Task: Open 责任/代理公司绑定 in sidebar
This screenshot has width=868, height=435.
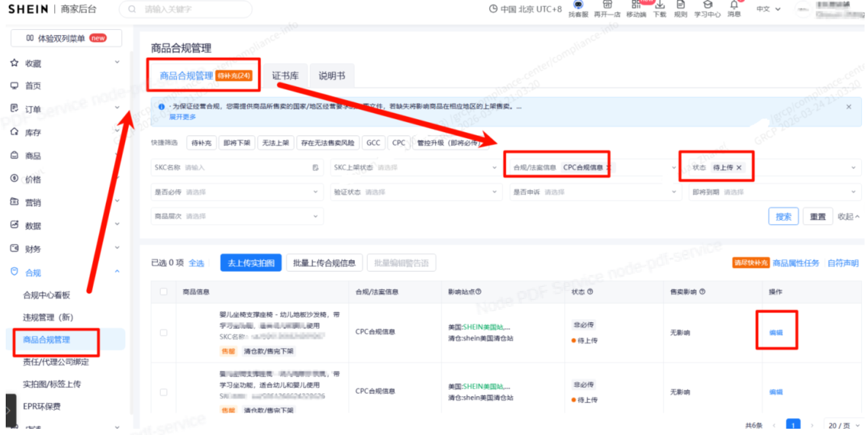Action: (56, 362)
